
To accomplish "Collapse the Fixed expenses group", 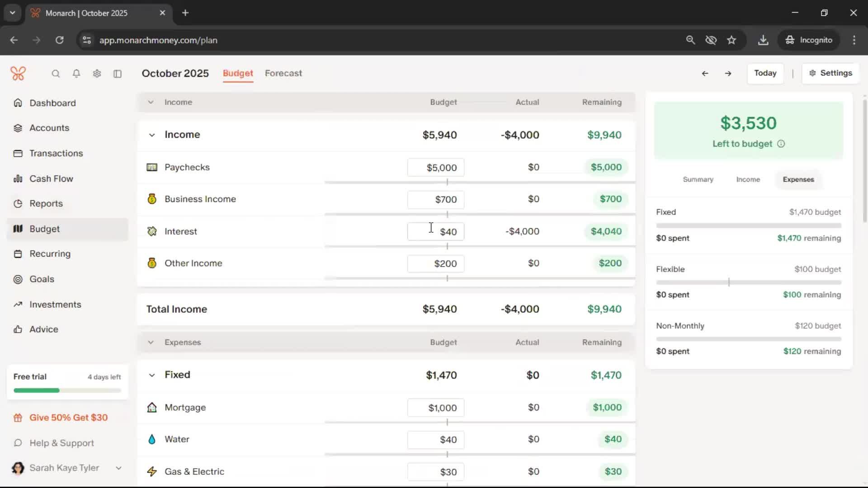I will 152,375.
